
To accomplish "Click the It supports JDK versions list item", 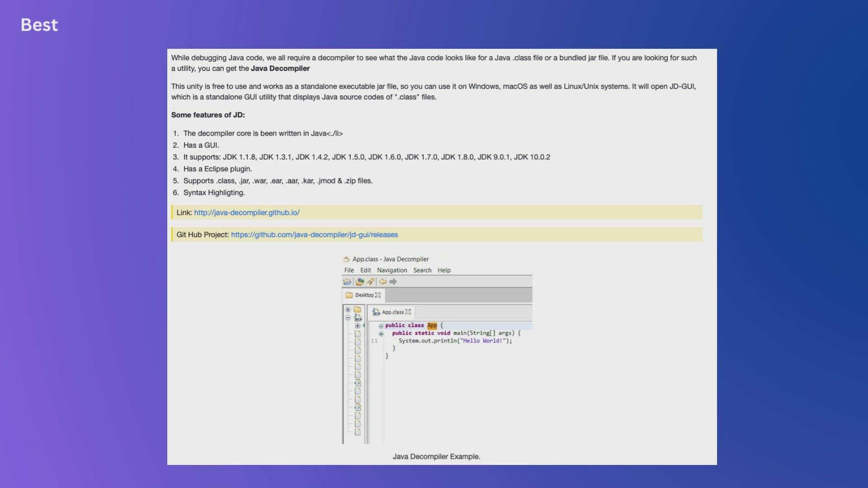I will pyautogui.click(x=367, y=157).
